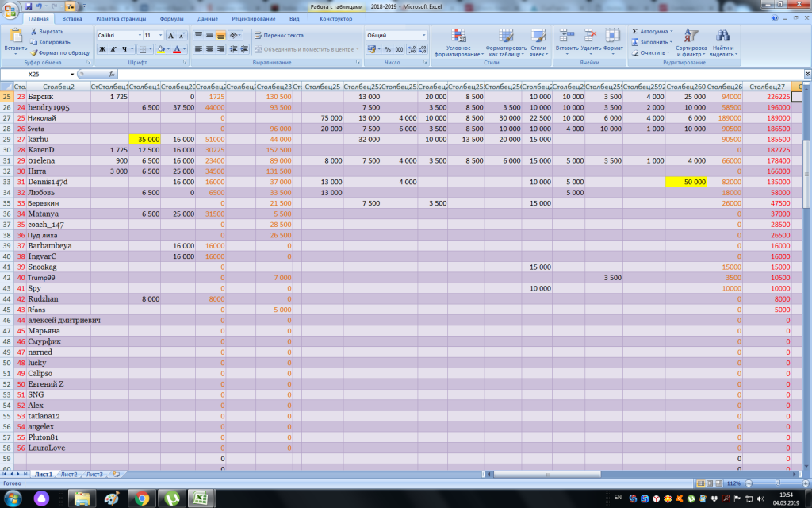812x508 pixels.
Task: Open Google Chrome from the taskbar
Action: tap(142, 498)
